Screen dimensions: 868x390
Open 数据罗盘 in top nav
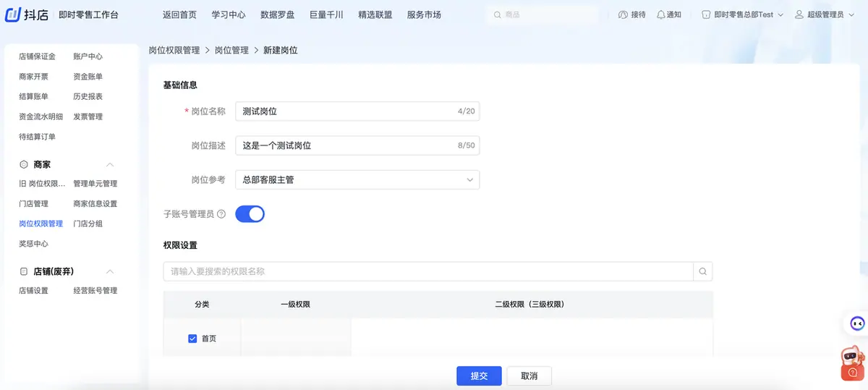[x=277, y=14]
